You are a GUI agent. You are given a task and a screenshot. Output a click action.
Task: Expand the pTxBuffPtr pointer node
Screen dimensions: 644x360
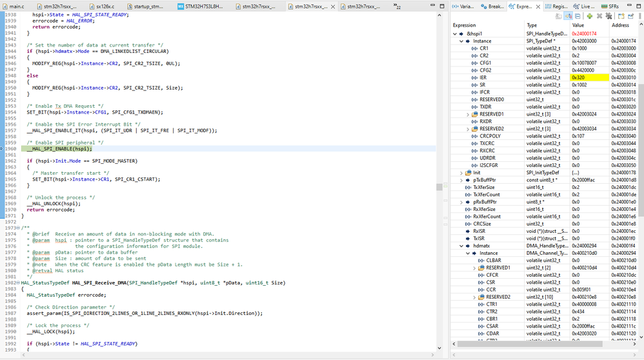(461, 180)
